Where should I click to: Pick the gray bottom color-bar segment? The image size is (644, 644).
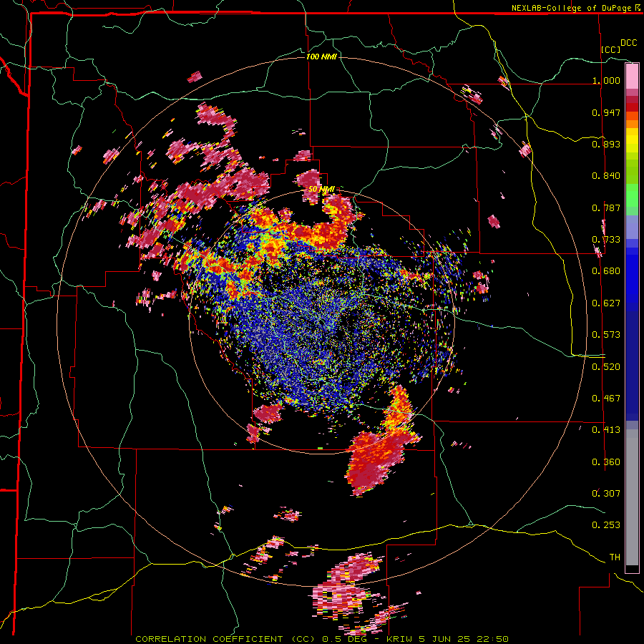coord(632,497)
